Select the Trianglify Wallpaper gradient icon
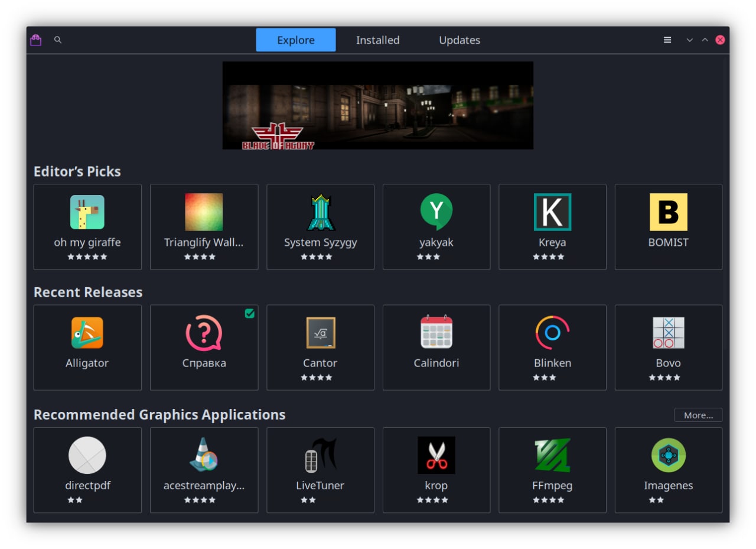The width and height of the screenshot is (756, 549). click(x=204, y=212)
